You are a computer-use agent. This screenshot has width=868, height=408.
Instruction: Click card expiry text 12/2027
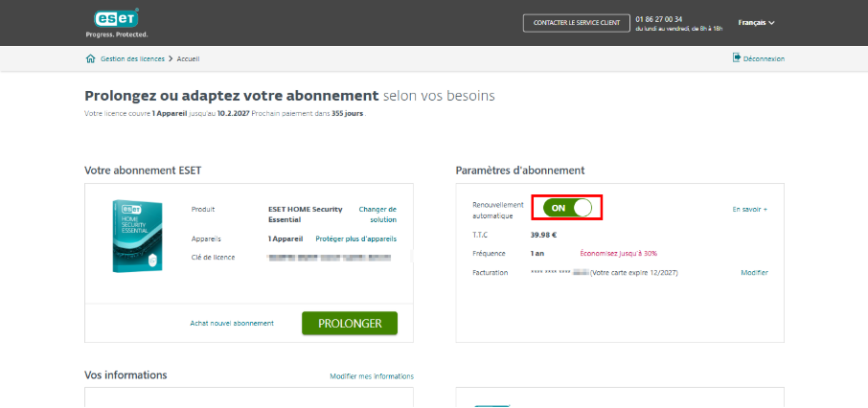coord(664,273)
